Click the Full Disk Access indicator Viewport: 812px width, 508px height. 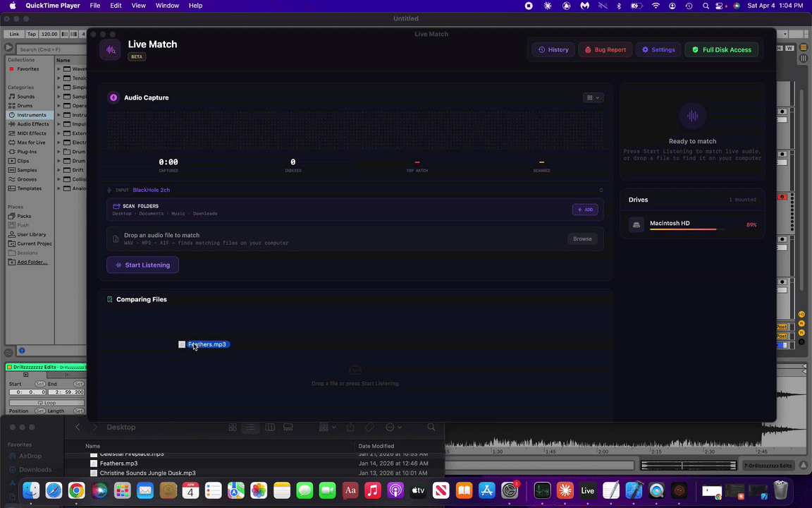722,49
